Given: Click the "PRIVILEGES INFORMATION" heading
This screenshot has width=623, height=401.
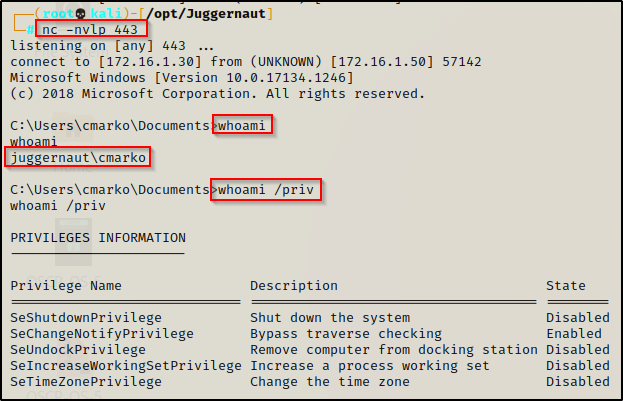Looking at the screenshot, I should [98, 238].
